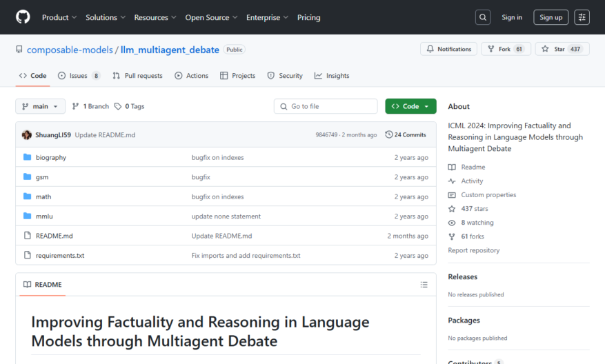Click the Custom properties icon

coord(452,194)
